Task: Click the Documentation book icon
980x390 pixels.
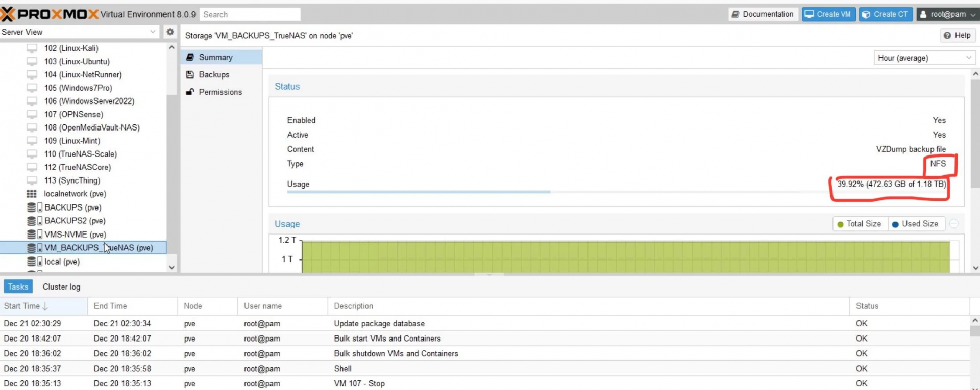Action: (x=736, y=14)
